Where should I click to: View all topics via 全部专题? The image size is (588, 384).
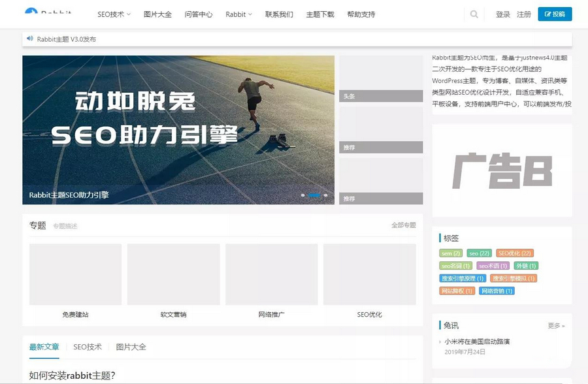pos(403,225)
